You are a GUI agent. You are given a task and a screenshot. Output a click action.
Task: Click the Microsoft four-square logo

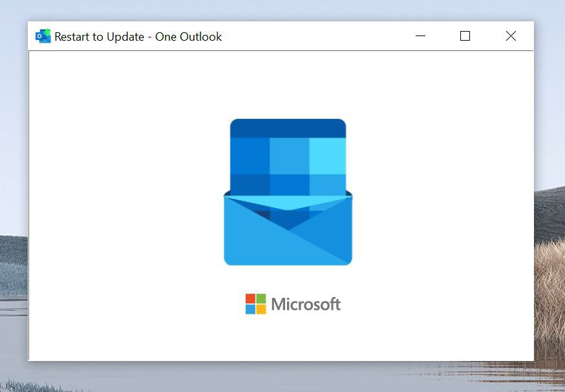point(256,304)
